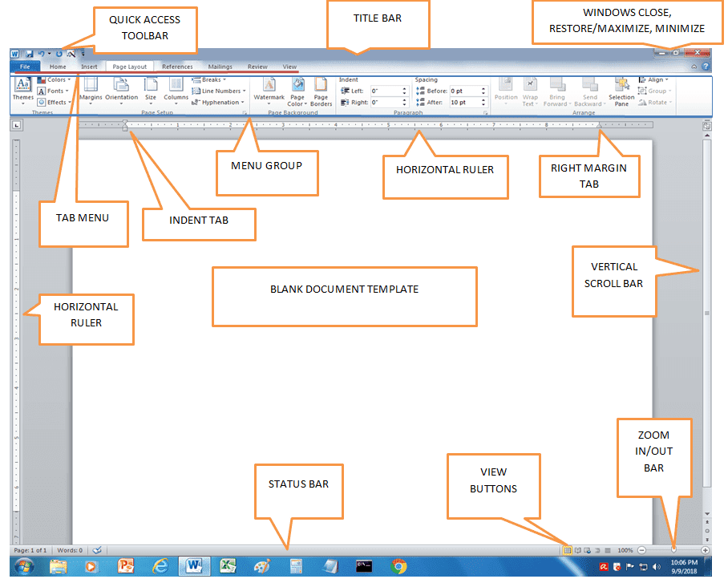Viewport: 728px width, 579px height.
Task: Open the File tab
Action: point(25,67)
